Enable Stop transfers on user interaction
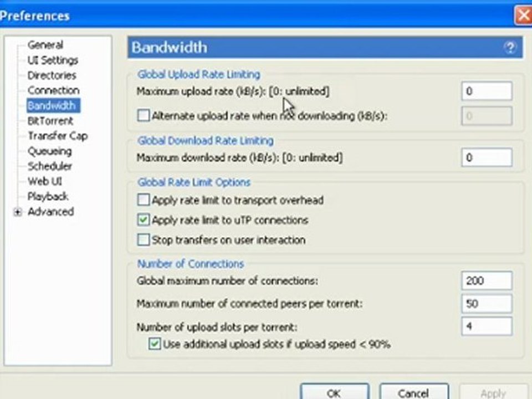This screenshot has height=399, width=532. [x=143, y=239]
